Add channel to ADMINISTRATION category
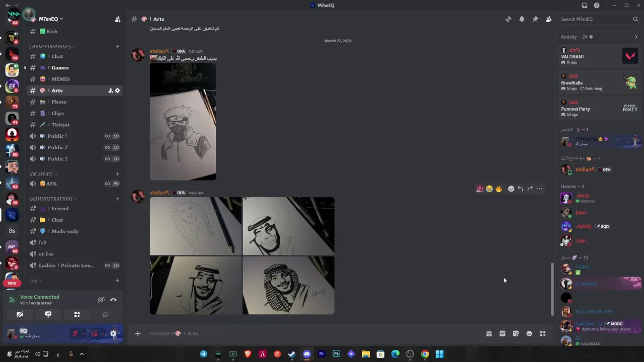 click(117, 199)
